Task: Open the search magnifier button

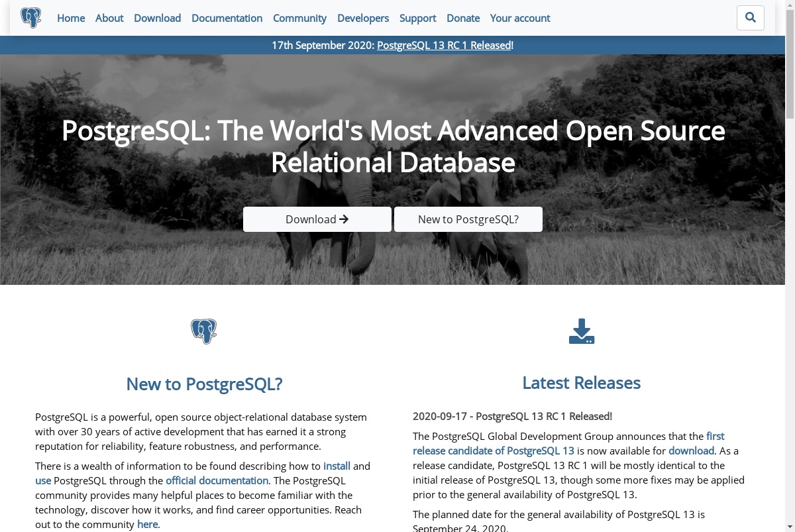Action: [x=751, y=18]
